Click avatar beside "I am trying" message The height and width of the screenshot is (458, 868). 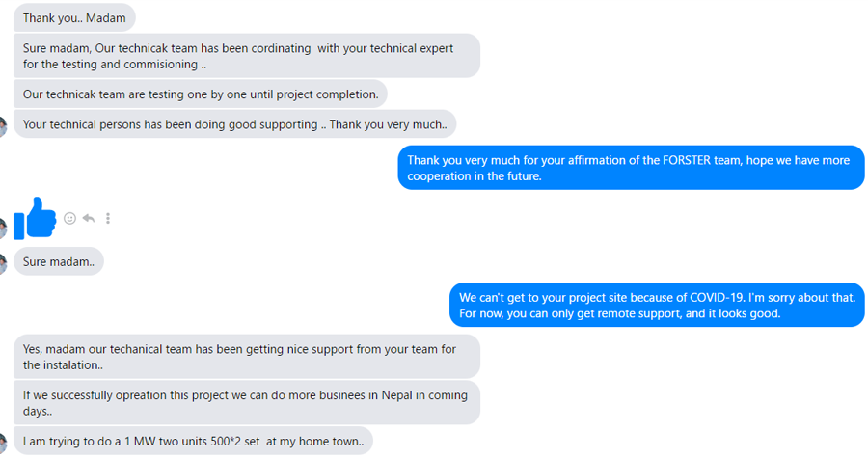tap(3, 443)
